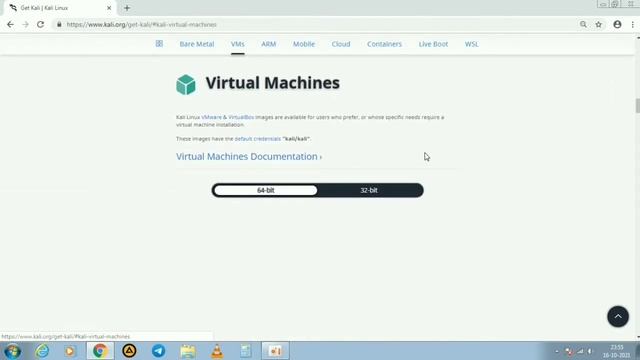The height and width of the screenshot is (360, 640).
Task: Open File Explorer folder in taskbar
Action: tap(188, 351)
